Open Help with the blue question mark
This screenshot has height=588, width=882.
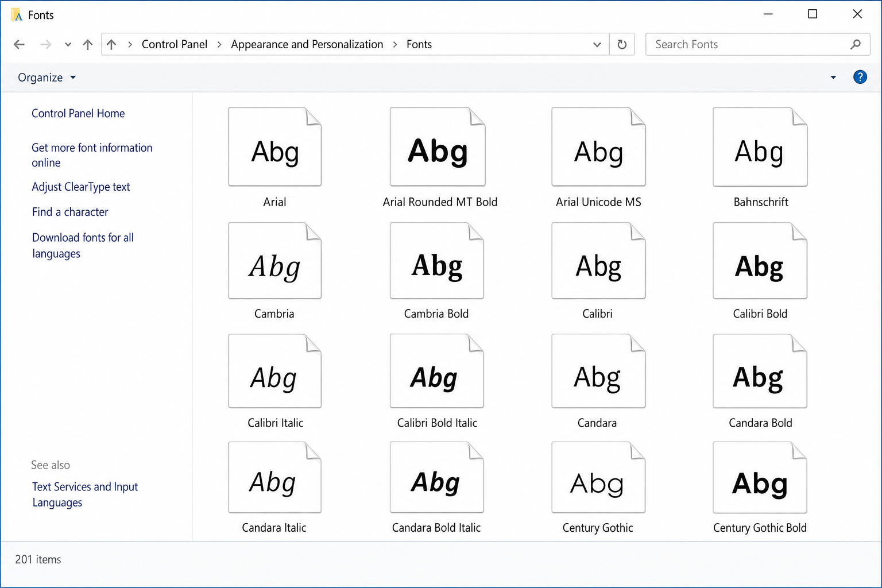coord(860,77)
